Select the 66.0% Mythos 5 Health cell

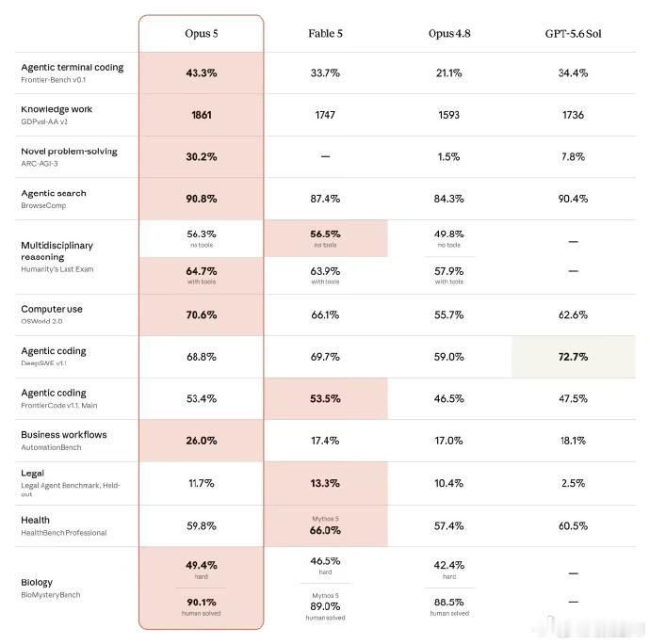[325, 525]
